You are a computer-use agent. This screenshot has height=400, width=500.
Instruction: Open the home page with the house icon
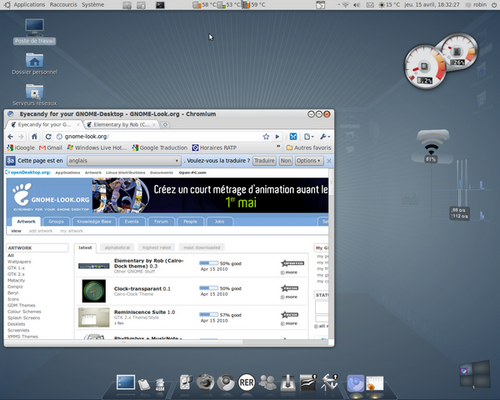[x=34, y=137]
